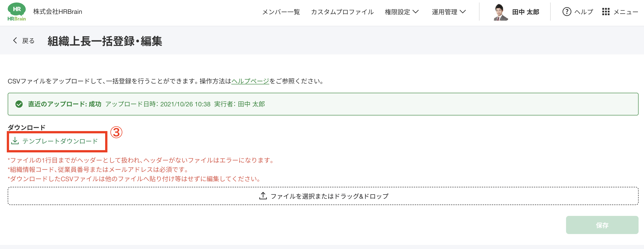Click the back chevron arrow icon
Screen dimensions: 644x249
point(15,41)
